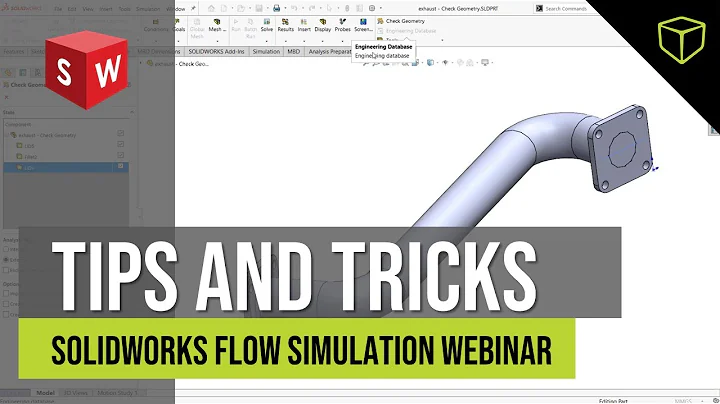The width and height of the screenshot is (720, 404).
Task: Open Hide/Show Items in view toolbar
Action: 445,62
